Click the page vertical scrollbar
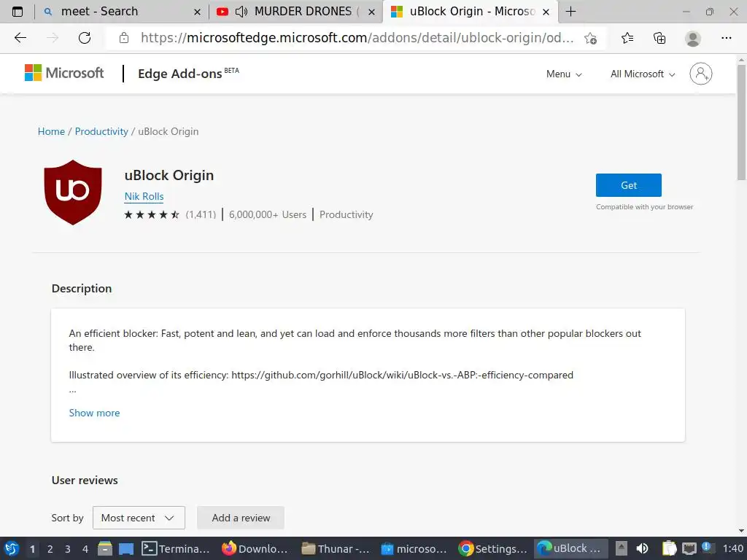Screen dimensions: 747x560 [741, 122]
